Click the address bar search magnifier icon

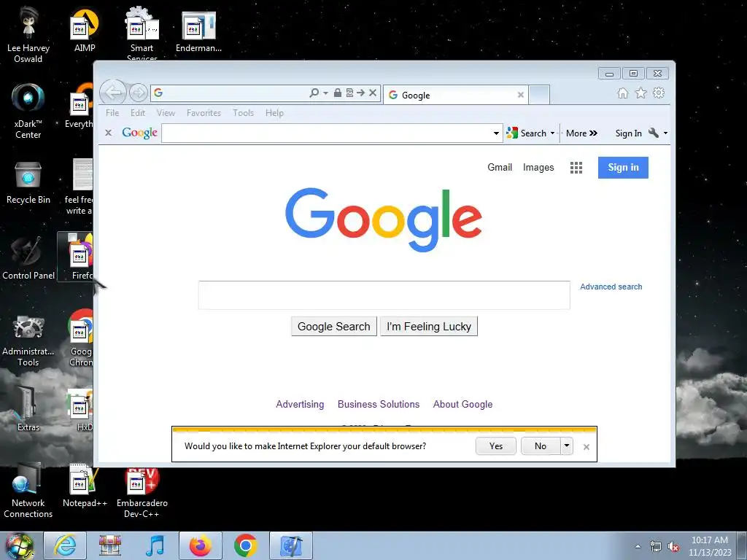point(314,93)
